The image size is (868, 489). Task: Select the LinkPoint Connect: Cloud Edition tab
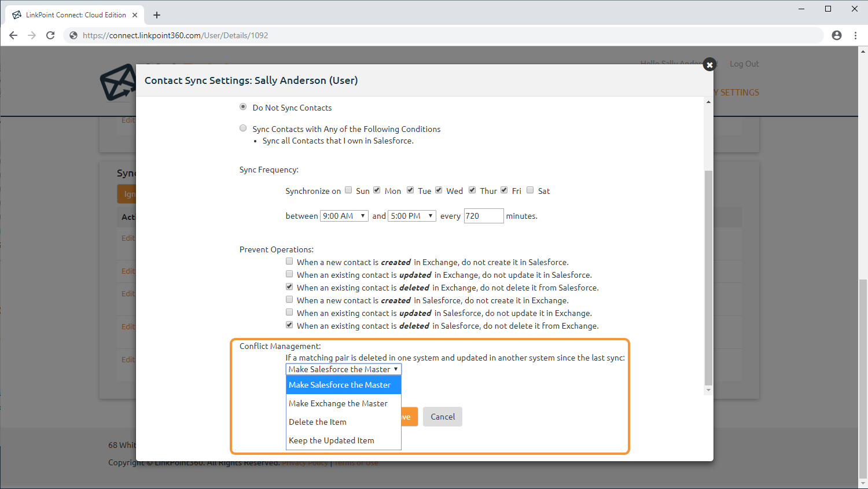click(76, 15)
